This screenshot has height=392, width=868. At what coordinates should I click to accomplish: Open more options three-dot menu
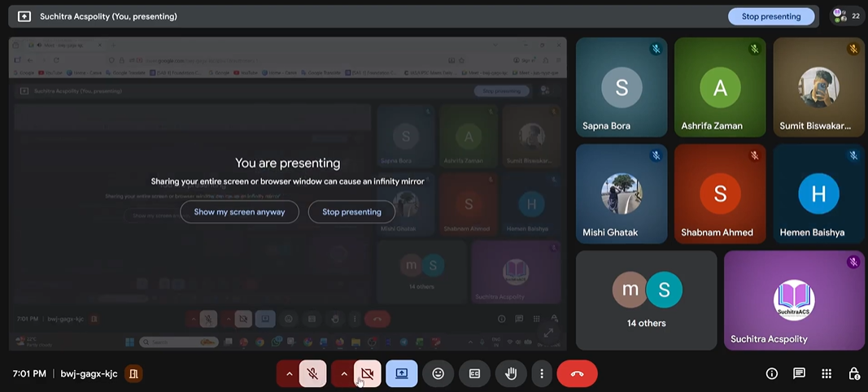[x=542, y=374]
